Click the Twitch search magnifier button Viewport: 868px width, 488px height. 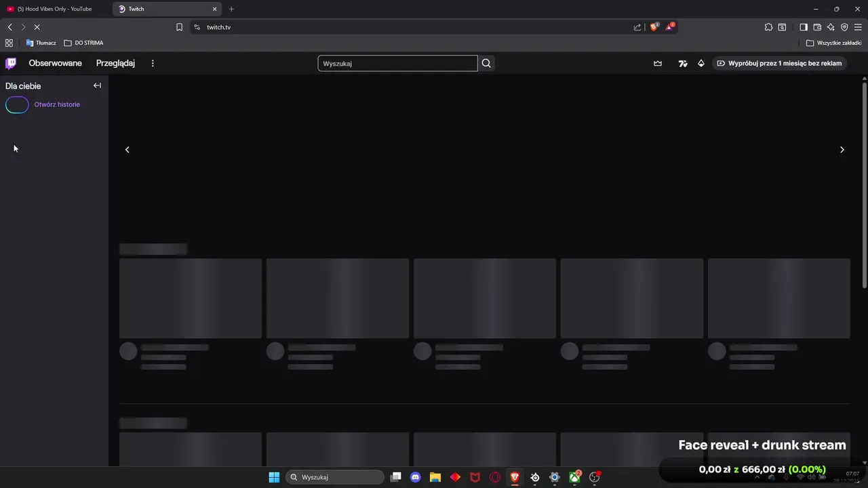(x=486, y=63)
